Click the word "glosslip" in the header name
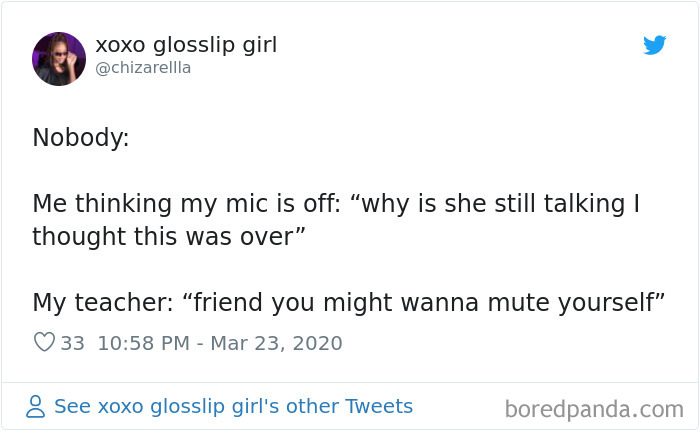 pos(191,45)
